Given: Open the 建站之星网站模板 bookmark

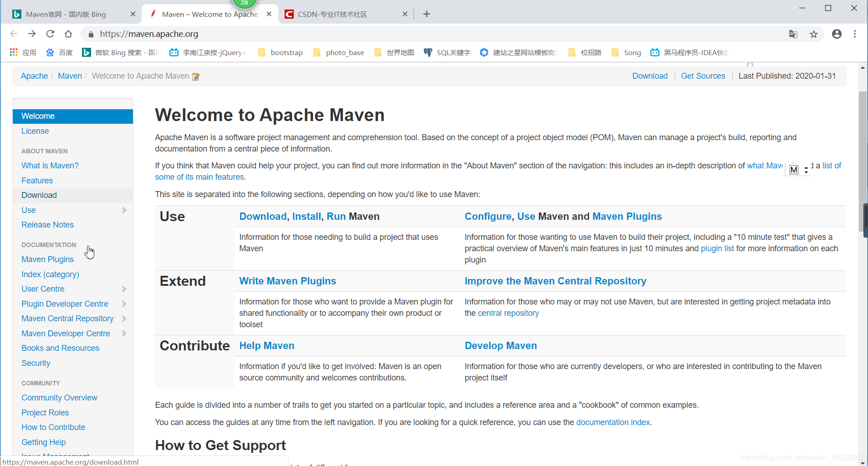Looking at the screenshot, I should pyautogui.click(x=519, y=52).
